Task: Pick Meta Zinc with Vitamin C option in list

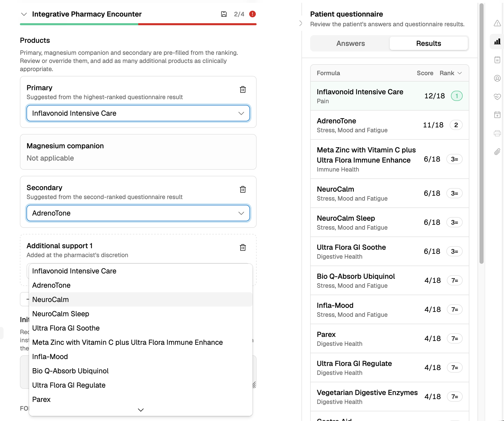Action: pyautogui.click(x=141, y=342)
